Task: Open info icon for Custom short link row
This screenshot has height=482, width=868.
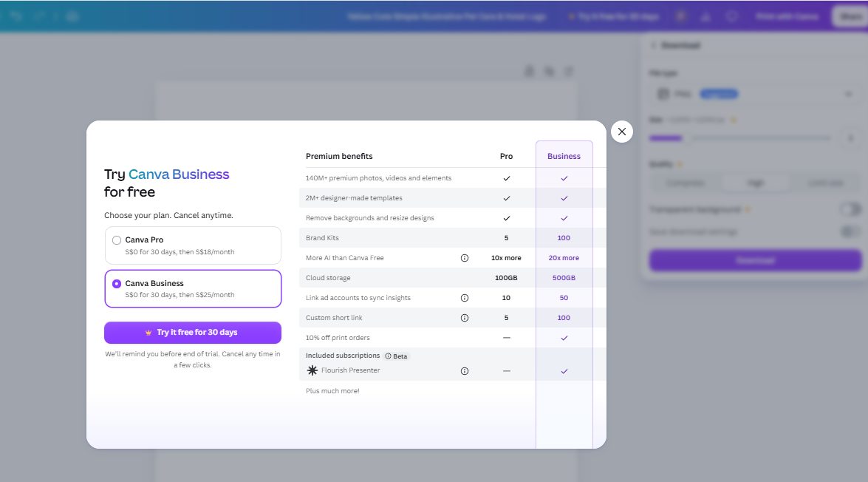Action: click(x=465, y=318)
